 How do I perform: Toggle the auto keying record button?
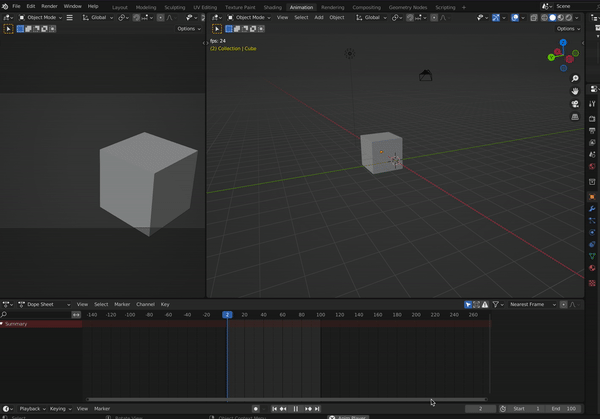coord(256,409)
